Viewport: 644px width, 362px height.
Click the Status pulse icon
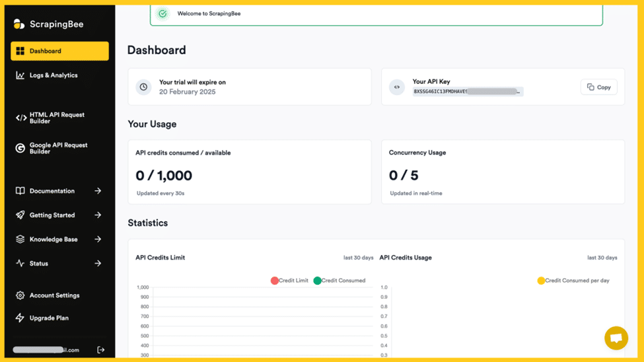click(20, 264)
